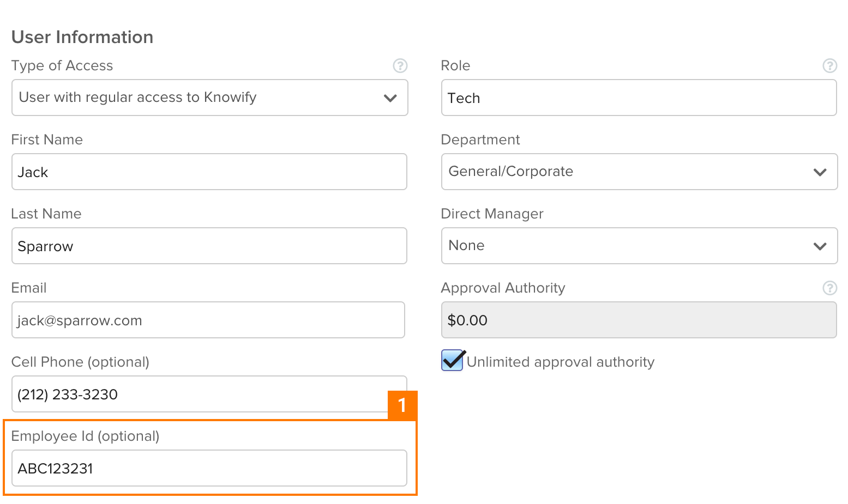Viewport: 848px width, 504px height.
Task: Open the Type of Access dropdown
Action: pyautogui.click(x=209, y=98)
